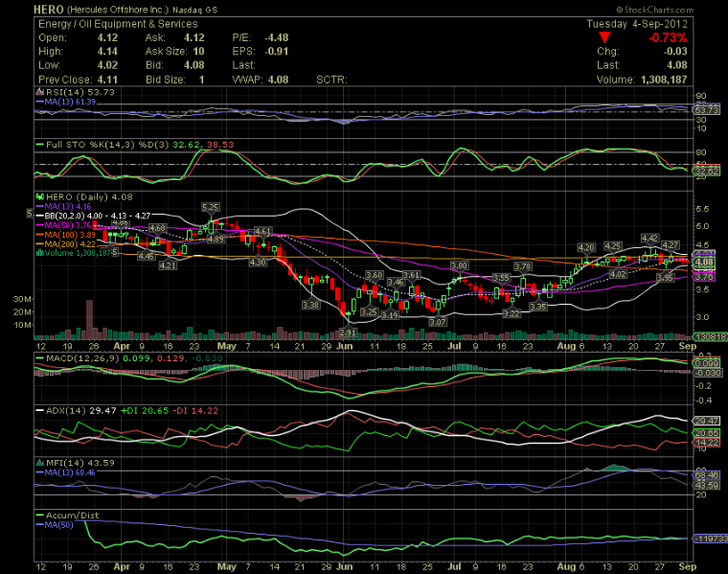Screen dimensions: 728x574
Task: Click the -DI 14.22 legend value
Action: click(x=195, y=410)
